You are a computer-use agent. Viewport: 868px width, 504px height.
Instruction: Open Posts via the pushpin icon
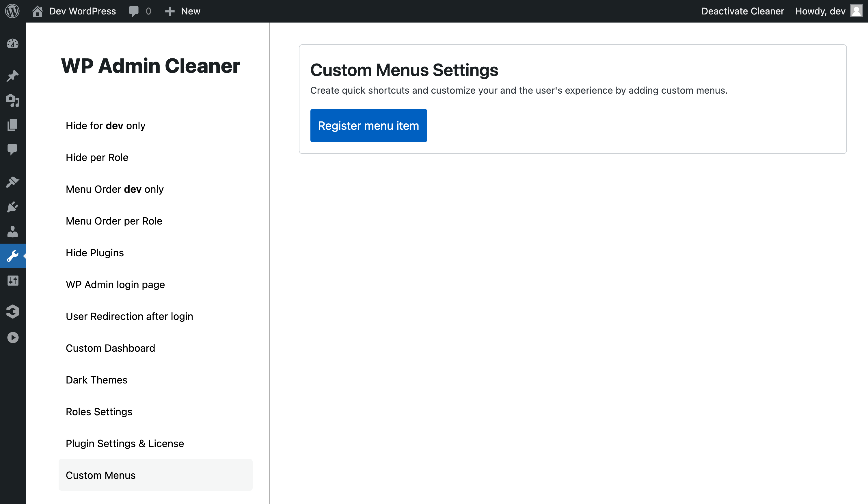(13, 76)
